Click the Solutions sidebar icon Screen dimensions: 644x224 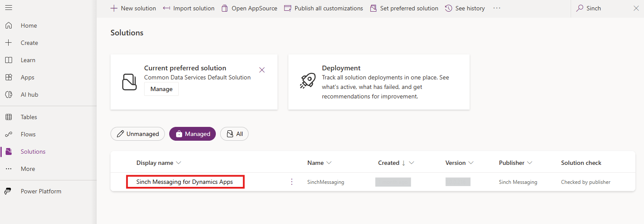point(9,151)
